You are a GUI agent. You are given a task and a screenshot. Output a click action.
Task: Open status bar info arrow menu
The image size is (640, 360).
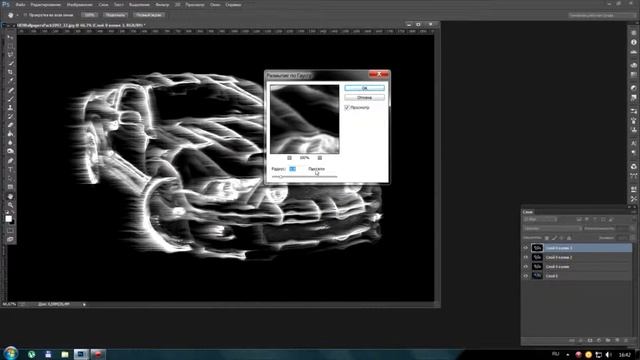[x=84, y=304]
